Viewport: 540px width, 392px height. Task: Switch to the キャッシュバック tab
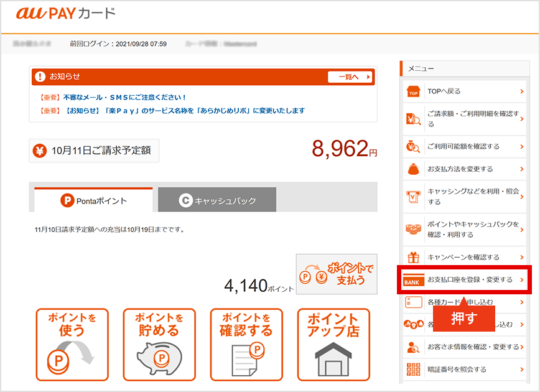click(217, 200)
